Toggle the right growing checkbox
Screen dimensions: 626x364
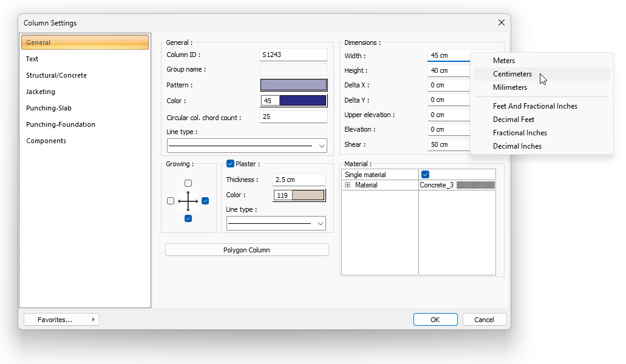click(x=205, y=201)
